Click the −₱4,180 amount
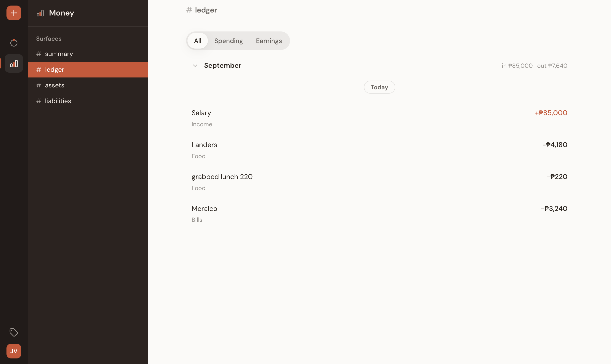 pos(555,145)
